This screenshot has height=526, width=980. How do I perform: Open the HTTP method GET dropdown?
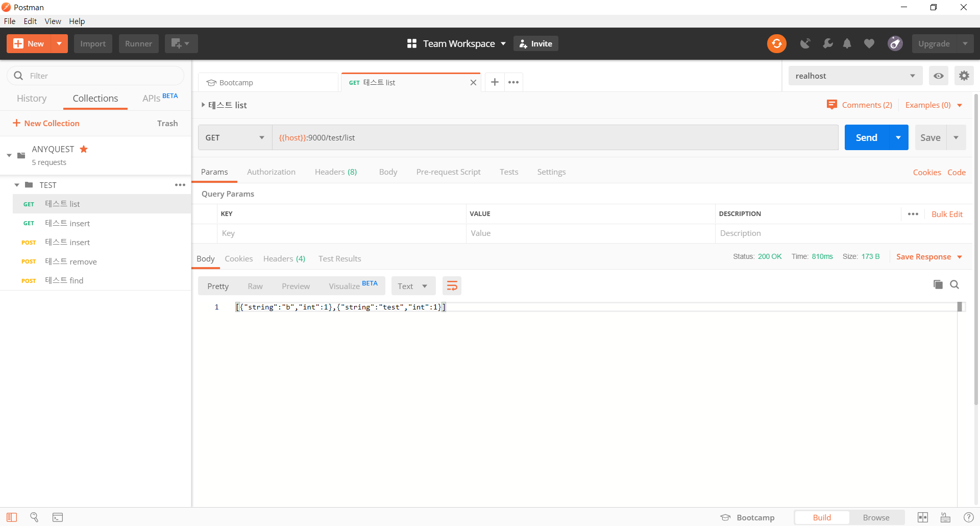(235, 137)
